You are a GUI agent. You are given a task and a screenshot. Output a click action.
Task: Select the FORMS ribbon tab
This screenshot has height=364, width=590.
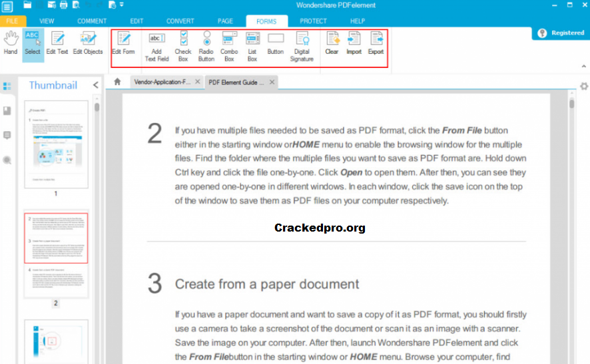click(266, 21)
